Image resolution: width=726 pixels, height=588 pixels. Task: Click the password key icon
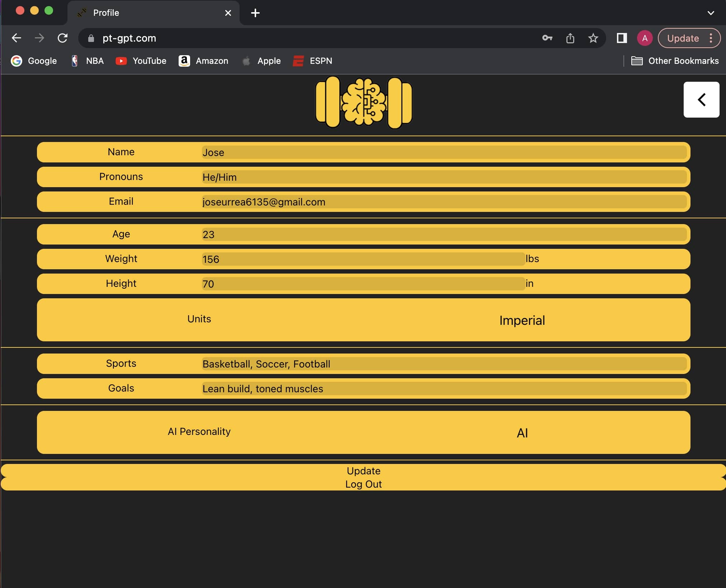(547, 38)
